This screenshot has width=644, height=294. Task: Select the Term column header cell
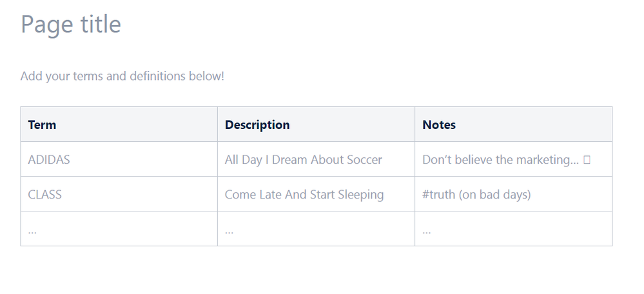point(119,124)
